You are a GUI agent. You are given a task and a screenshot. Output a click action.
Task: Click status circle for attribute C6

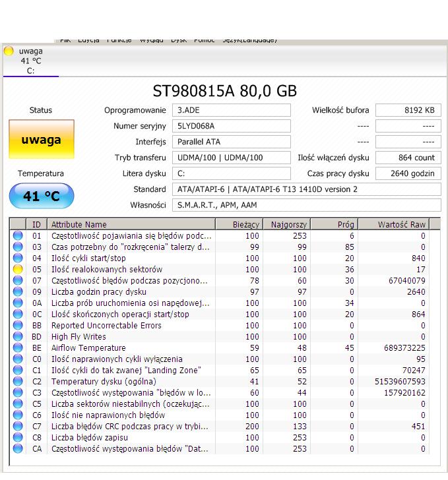tap(18, 415)
